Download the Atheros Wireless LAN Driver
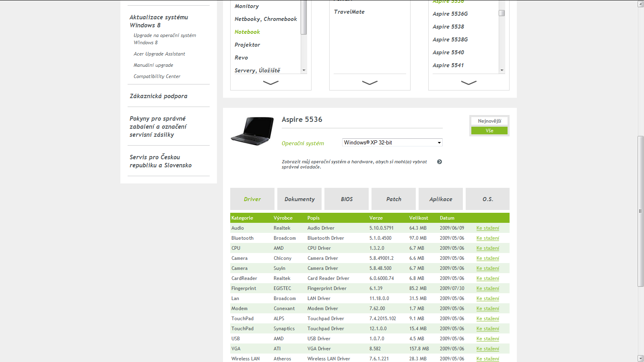This screenshot has height=362, width=644. [x=488, y=359]
